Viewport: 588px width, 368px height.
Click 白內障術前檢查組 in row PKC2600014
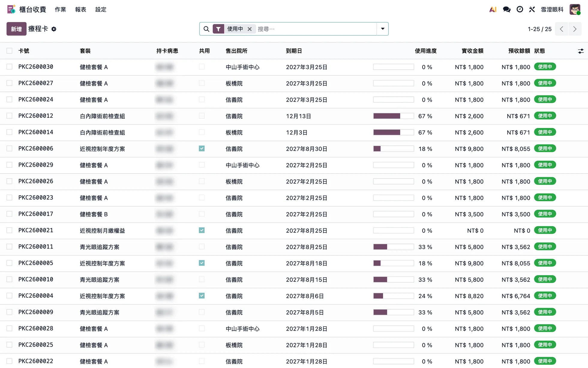click(102, 132)
